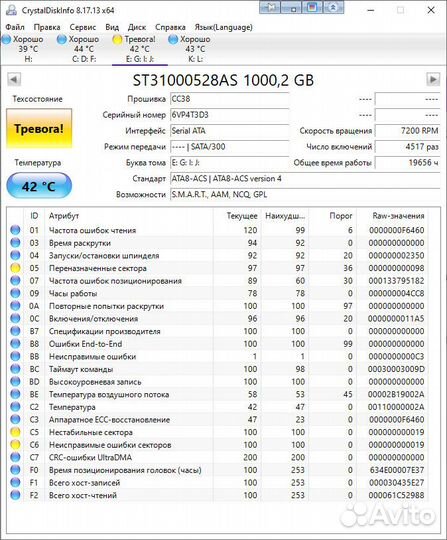Viewport: 447px width, 540px height.
Task: Select disk E: G: I: J: tab
Action: pyautogui.click(x=140, y=49)
